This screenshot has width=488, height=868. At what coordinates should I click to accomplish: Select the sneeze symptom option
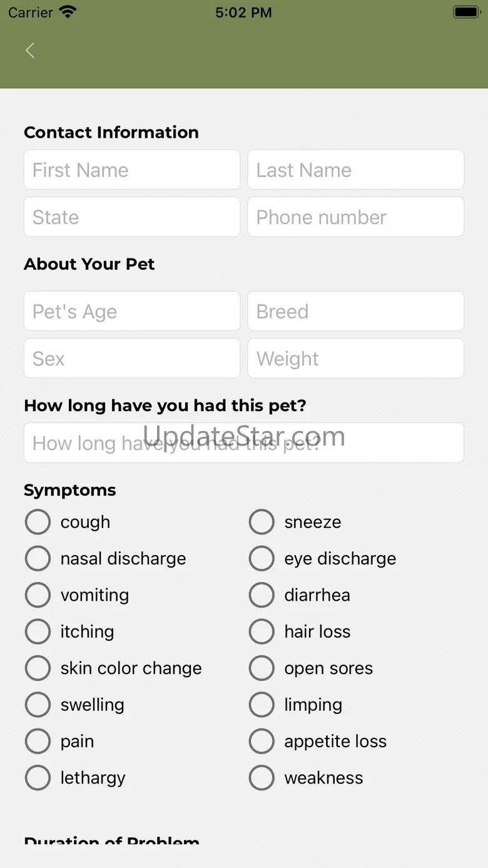[262, 522]
